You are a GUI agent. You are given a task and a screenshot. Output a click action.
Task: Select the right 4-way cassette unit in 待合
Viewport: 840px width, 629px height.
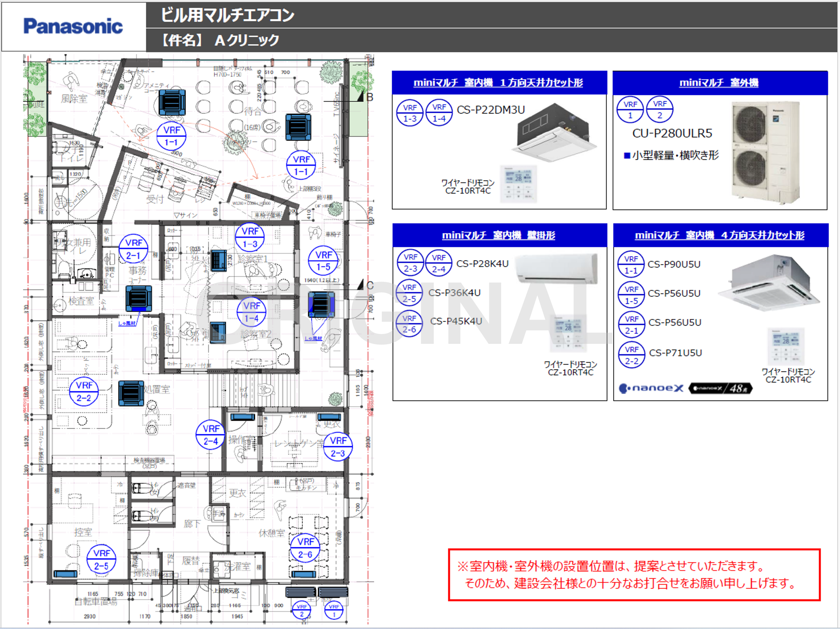[x=298, y=127]
